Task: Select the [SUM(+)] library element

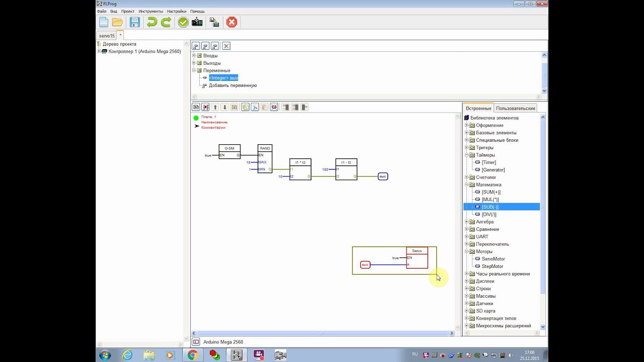Action: pos(491,192)
